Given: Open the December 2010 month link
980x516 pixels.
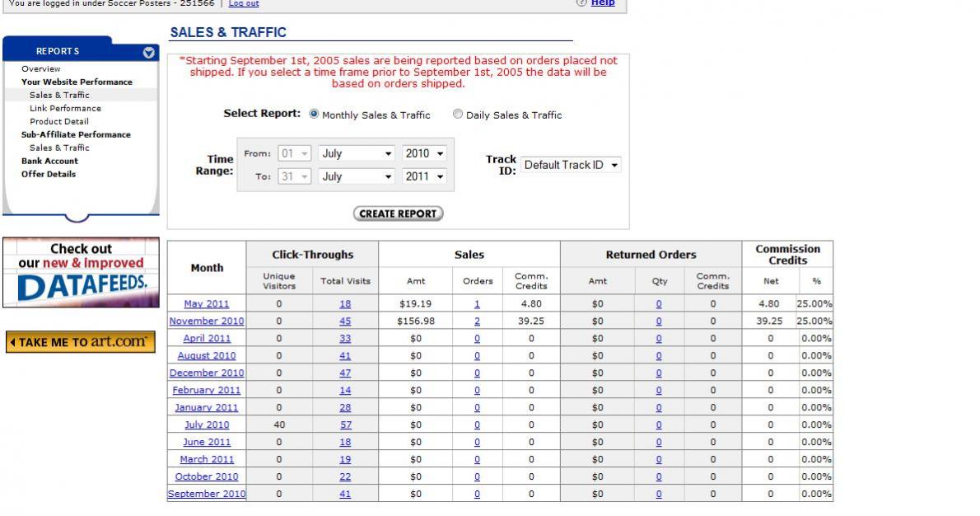Looking at the screenshot, I should pos(206,373).
